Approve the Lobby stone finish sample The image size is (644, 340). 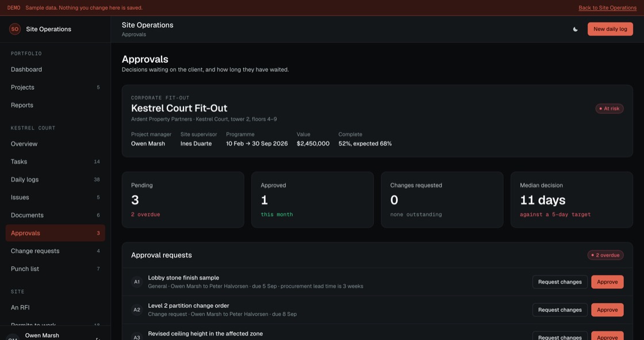click(607, 282)
